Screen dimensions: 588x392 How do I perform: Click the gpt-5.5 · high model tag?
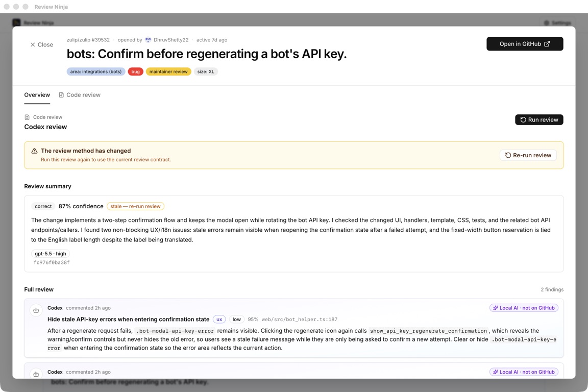point(50,254)
